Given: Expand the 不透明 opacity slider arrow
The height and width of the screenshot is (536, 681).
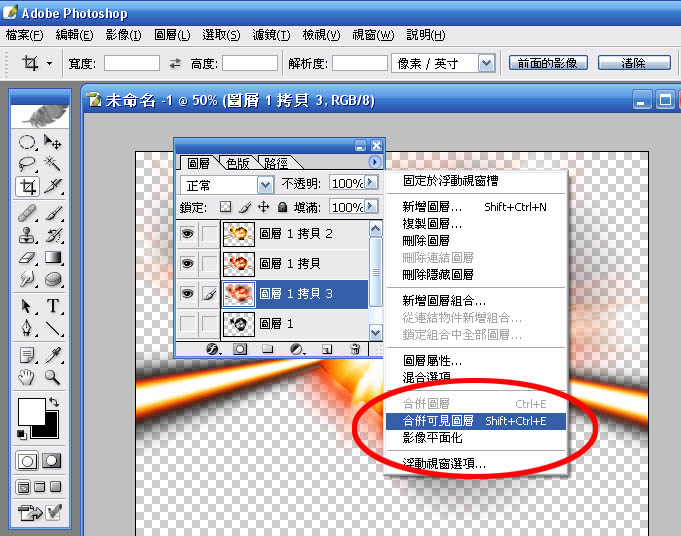Looking at the screenshot, I should click(371, 183).
